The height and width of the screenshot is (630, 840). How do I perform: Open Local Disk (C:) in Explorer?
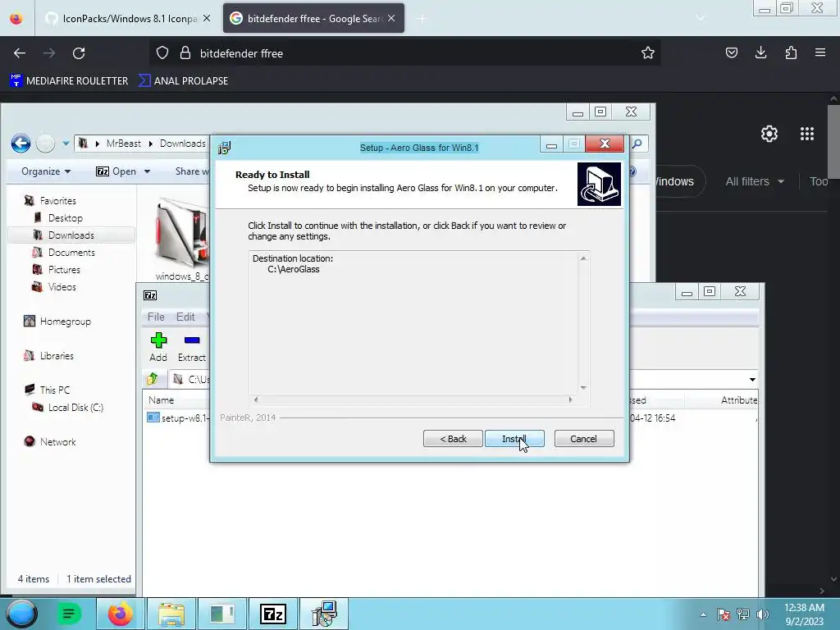coord(75,407)
